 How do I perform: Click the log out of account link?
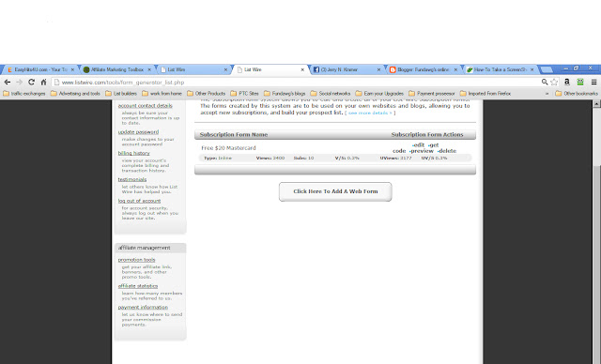pyautogui.click(x=140, y=201)
